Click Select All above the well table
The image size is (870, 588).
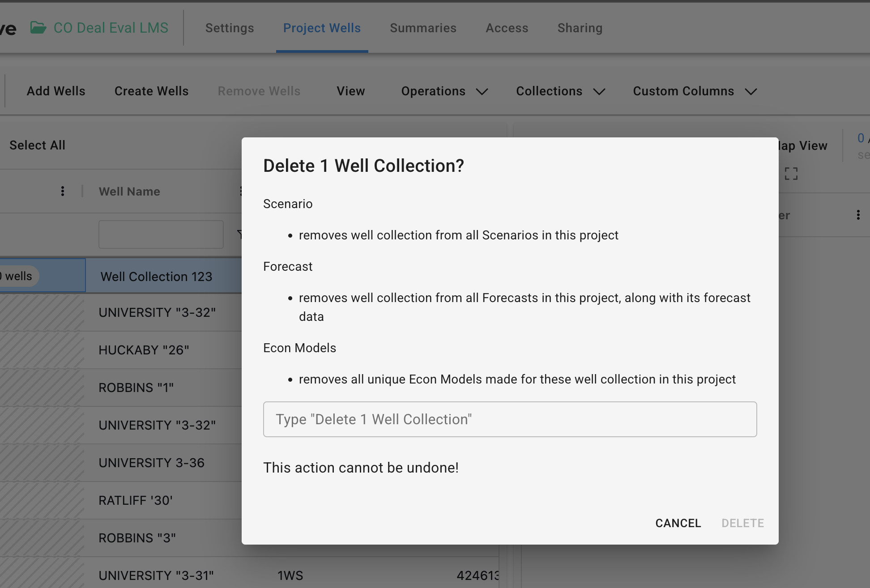[38, 145]
